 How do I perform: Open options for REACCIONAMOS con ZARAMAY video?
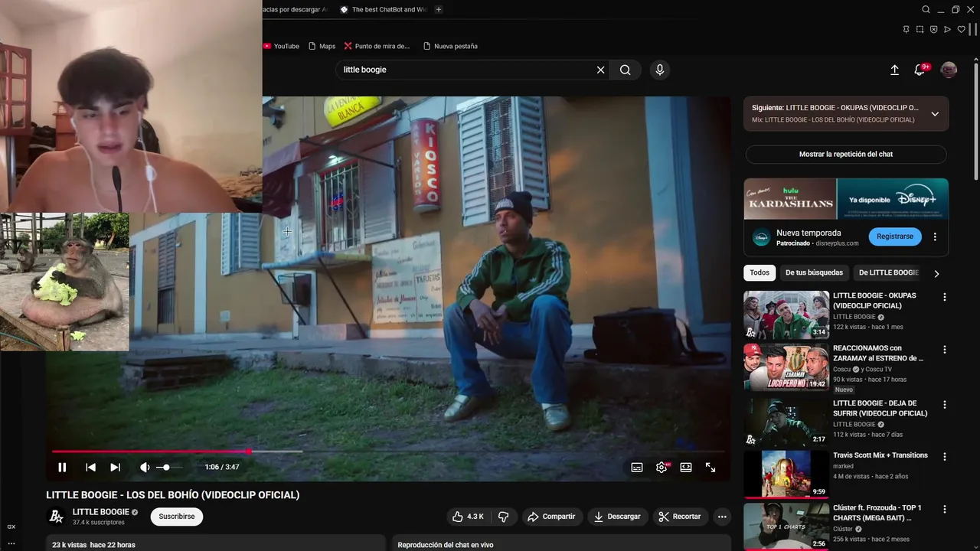tap(944, 350)
